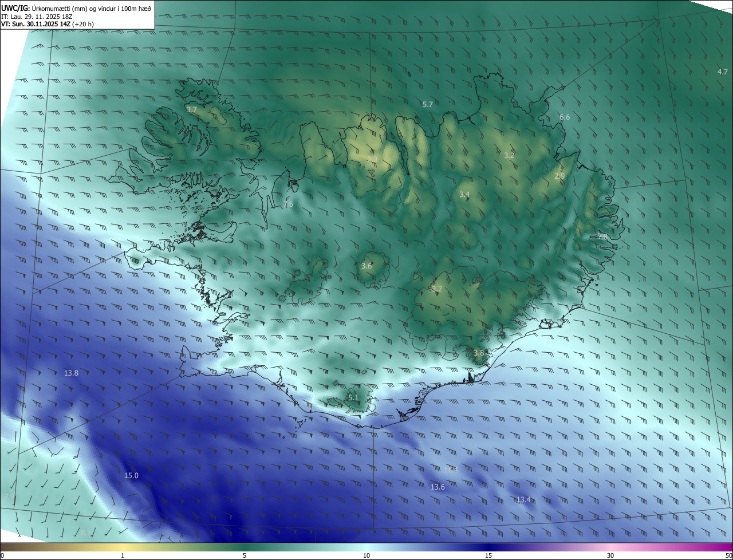Click the 13.6 value label
The image size is (733, 560).
coord(438,487)
